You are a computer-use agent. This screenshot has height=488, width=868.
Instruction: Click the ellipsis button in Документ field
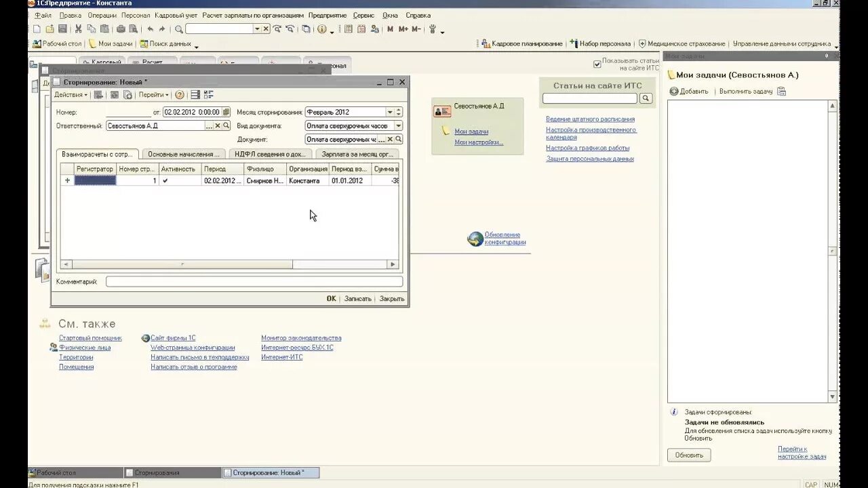click(381, 139)
